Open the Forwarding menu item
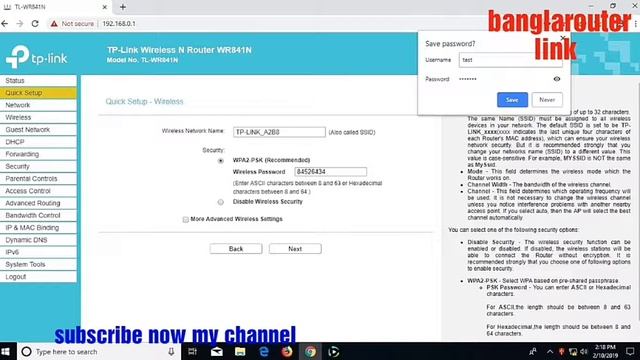640x360 pixels. [38, 154]
